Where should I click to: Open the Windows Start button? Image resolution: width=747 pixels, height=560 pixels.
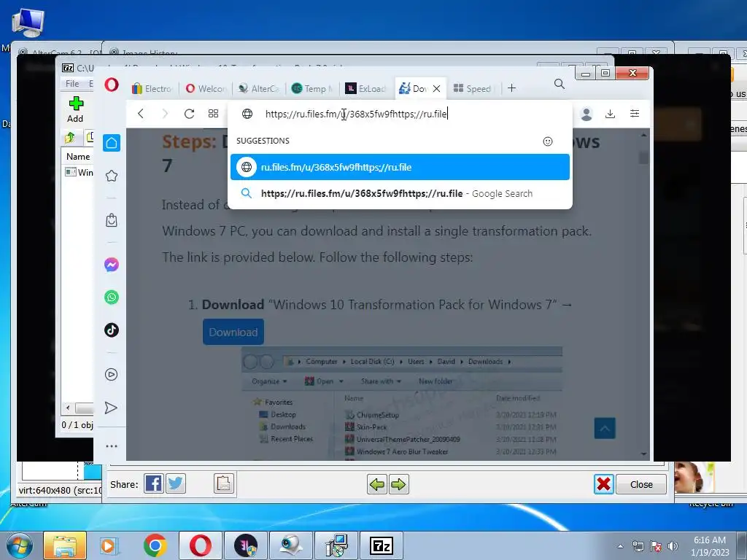coord(20,545)
